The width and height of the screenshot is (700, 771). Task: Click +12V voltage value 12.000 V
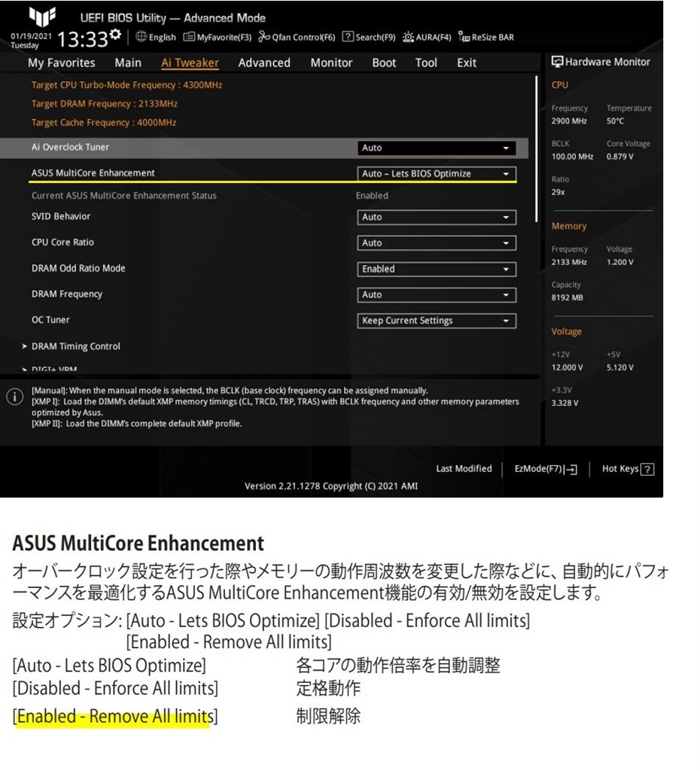(x=567, y=367)
